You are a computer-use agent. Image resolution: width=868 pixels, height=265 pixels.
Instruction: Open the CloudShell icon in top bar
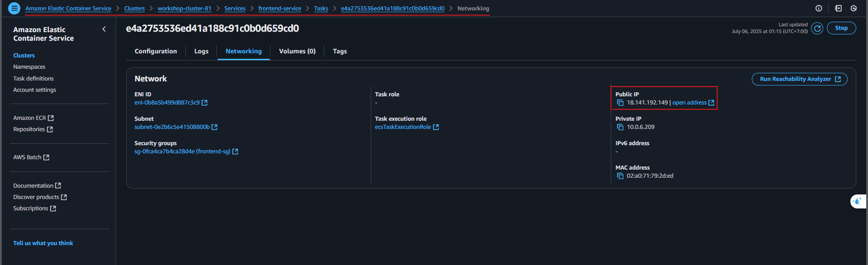point(838,8)
